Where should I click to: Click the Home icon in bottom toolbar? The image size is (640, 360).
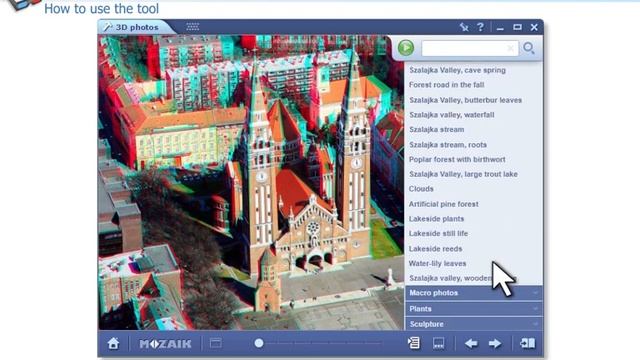[113, 343]
